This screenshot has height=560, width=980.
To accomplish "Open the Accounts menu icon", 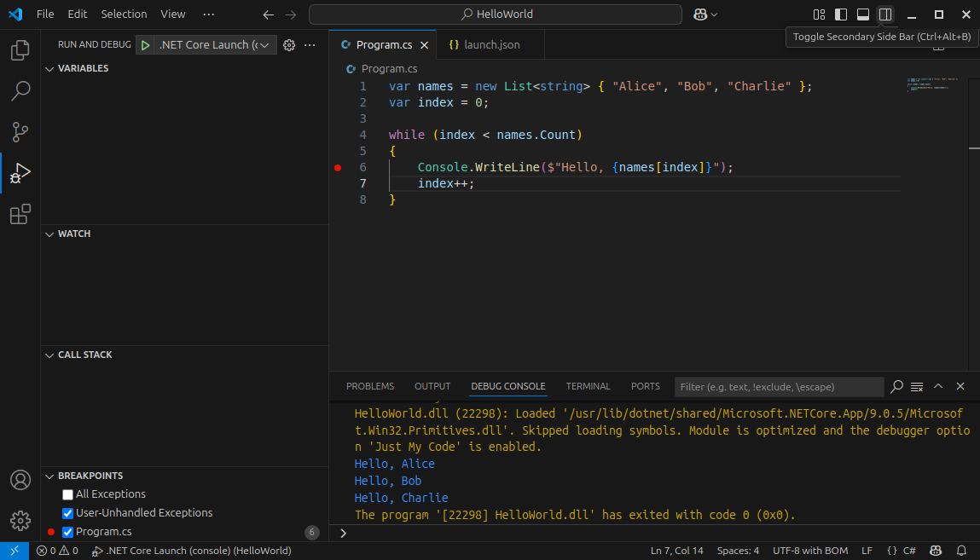I will click(x=20, y=480).
